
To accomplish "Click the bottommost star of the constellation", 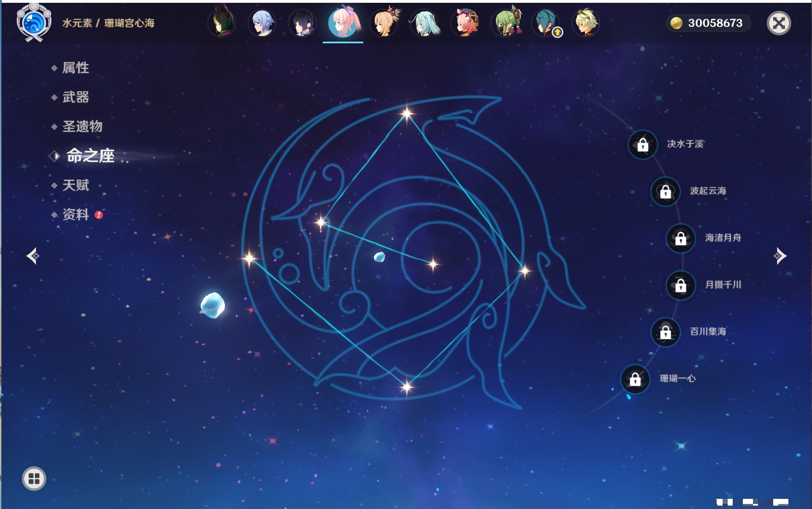I will point(407,386).
